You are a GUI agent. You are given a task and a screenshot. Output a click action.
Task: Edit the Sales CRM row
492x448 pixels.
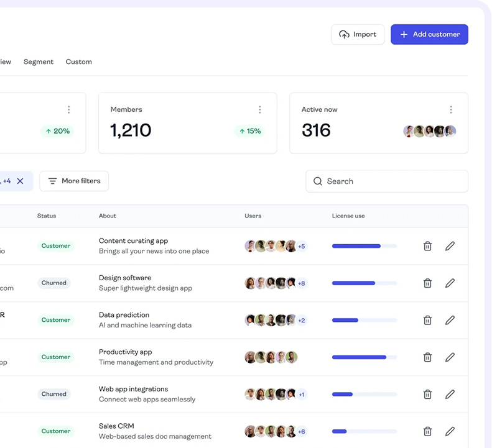450,431
